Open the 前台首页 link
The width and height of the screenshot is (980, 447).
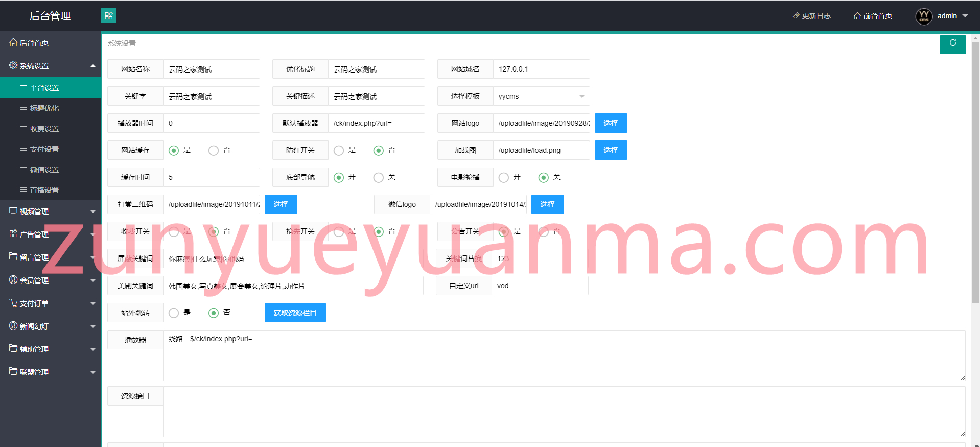point(873,16)
